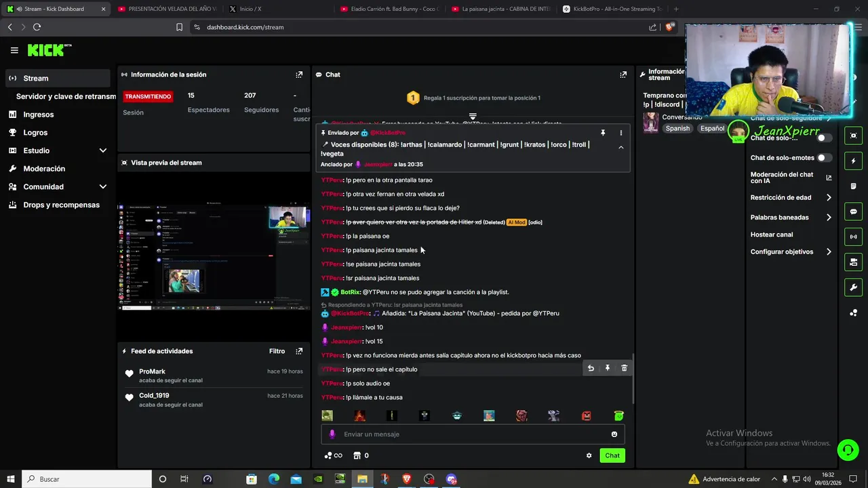Pop out the Información de la sesión panel
Screen dimensions: 868x488
(x=299, y=75)
